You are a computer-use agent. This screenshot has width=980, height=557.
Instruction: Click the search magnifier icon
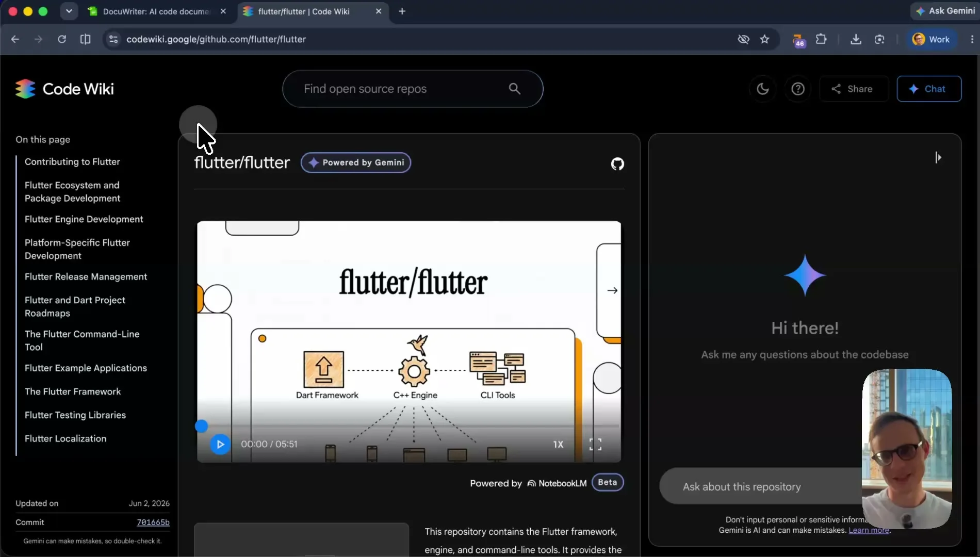click(514, 89)
